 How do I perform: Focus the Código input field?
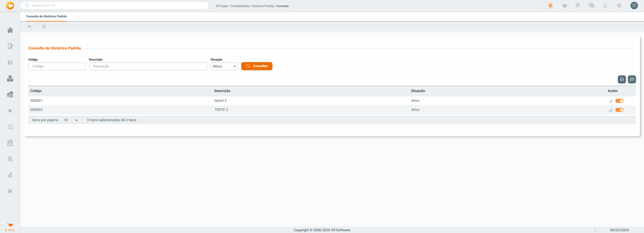tap(57, 66)
